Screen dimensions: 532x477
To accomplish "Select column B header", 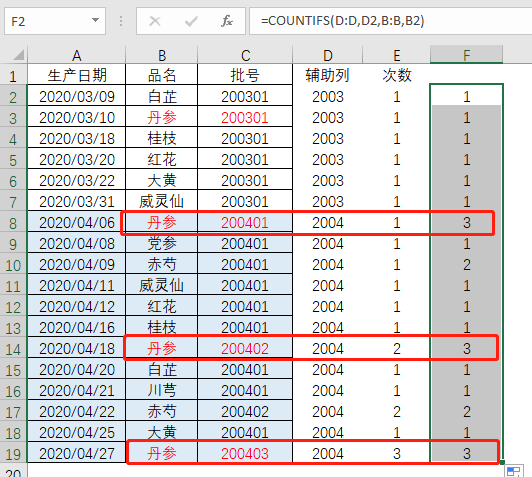I will click(x=162, y=55).
